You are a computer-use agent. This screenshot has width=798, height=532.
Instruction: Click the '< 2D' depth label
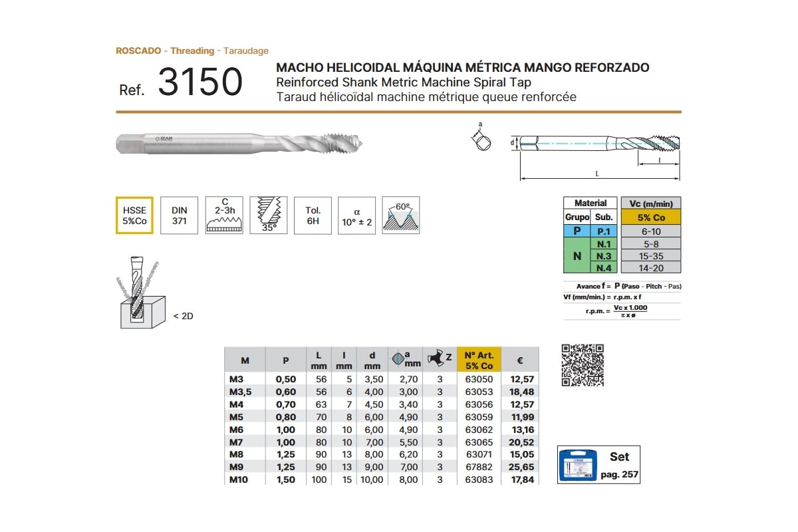coord(182,316)
